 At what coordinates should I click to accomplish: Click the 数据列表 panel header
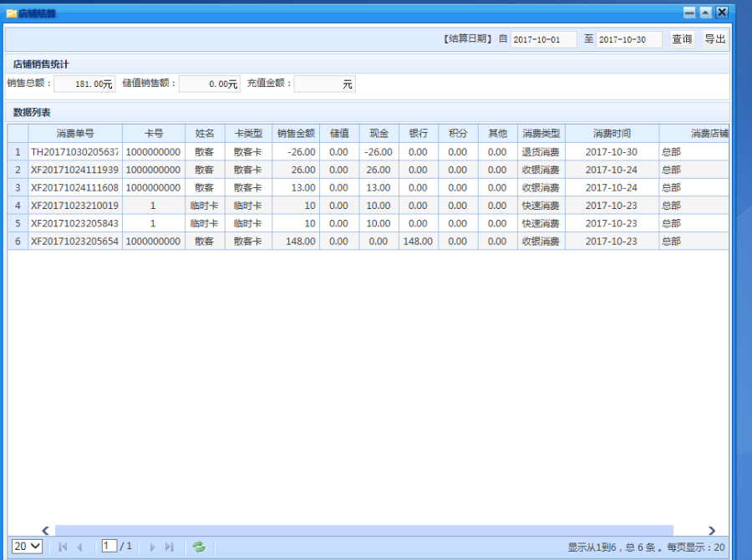coord(368,112)
